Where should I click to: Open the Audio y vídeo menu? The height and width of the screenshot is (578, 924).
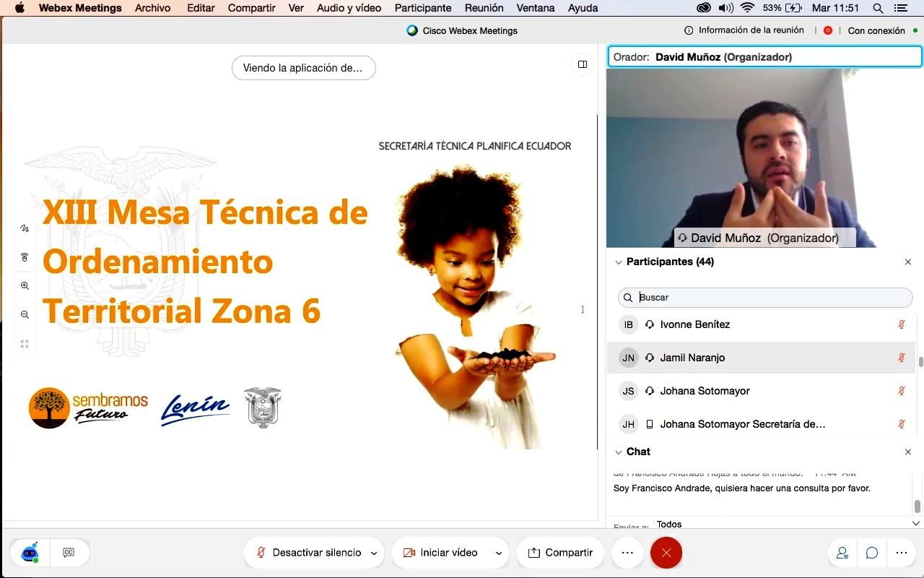coord(349,8)
